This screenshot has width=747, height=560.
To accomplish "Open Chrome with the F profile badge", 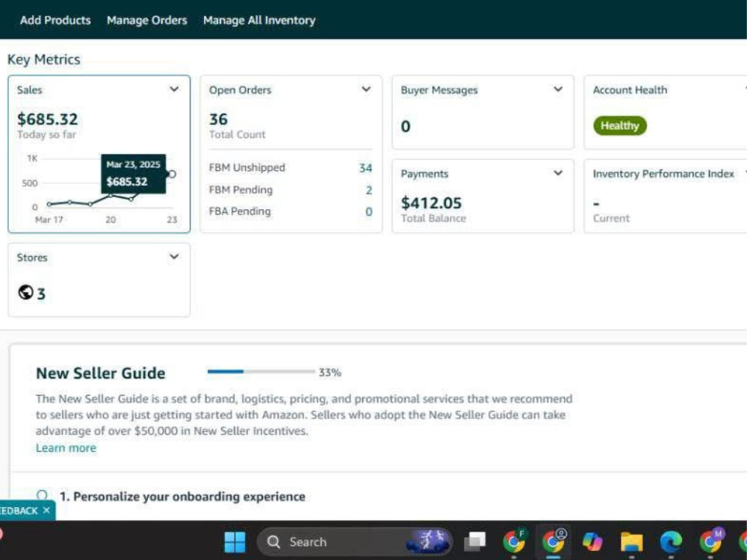I will [515, 541].
